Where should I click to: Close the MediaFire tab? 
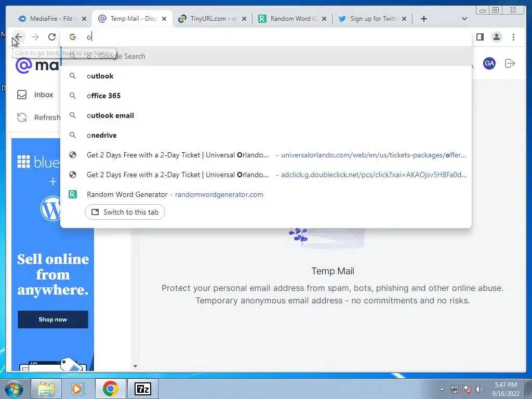84,19
